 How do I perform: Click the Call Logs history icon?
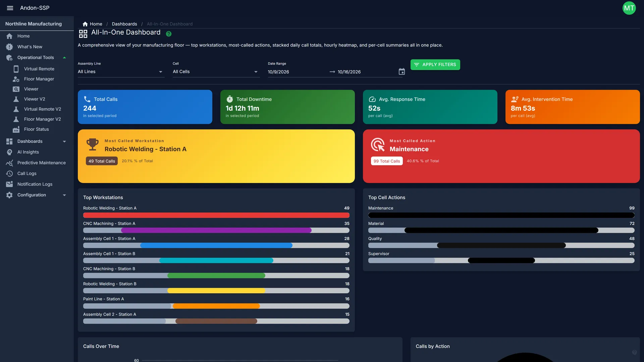click(9, 173)
